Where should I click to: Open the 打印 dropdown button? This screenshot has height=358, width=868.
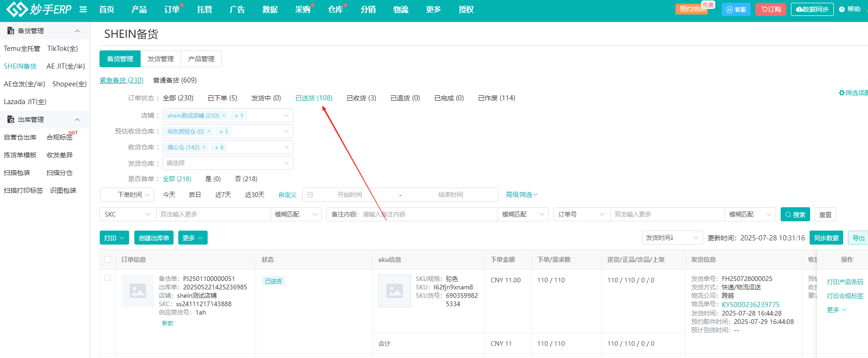pyautogui.click(x=114, y=238)
